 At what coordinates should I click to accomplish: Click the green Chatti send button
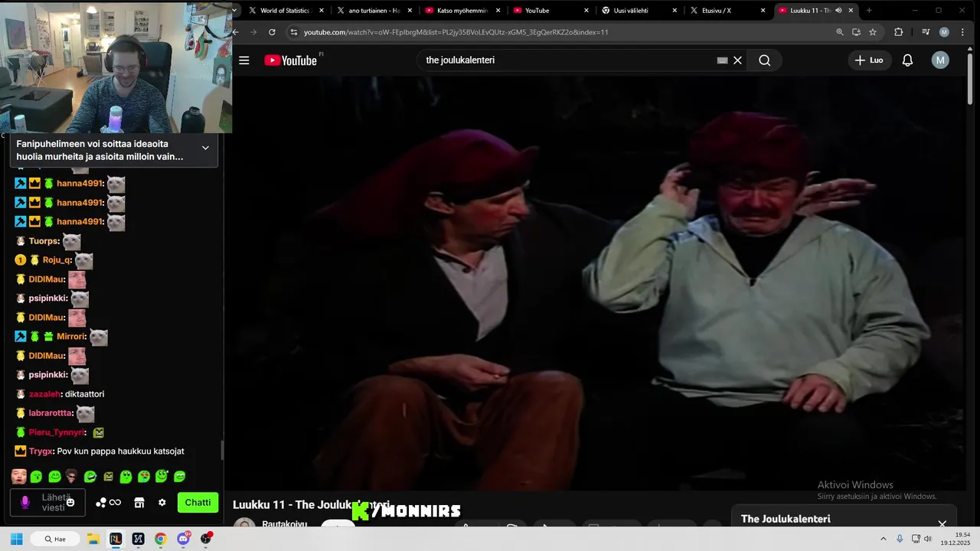198,503
